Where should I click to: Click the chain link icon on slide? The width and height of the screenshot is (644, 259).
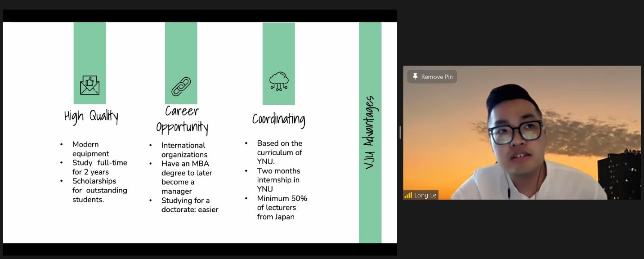click(181, 86)
